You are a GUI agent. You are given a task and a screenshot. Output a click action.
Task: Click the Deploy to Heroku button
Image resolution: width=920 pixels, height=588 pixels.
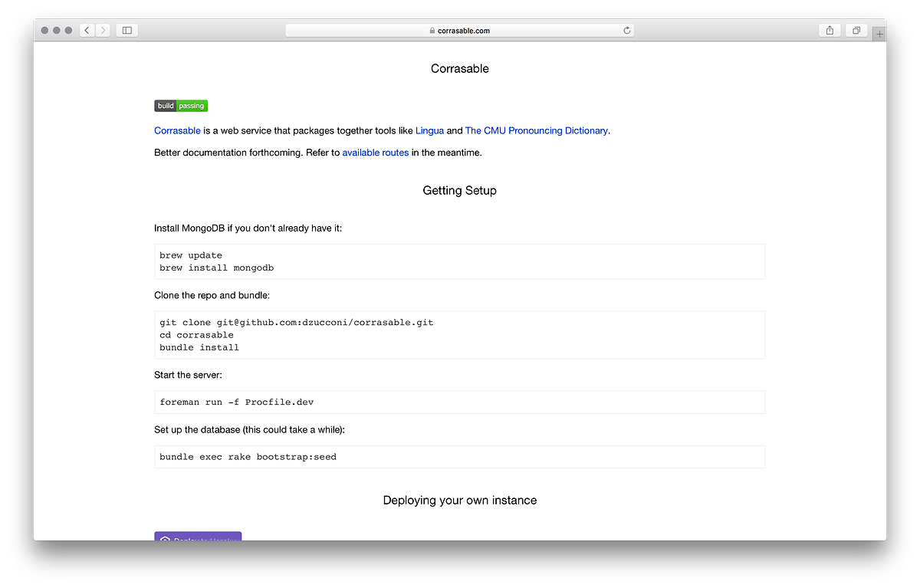coord(198,537)
